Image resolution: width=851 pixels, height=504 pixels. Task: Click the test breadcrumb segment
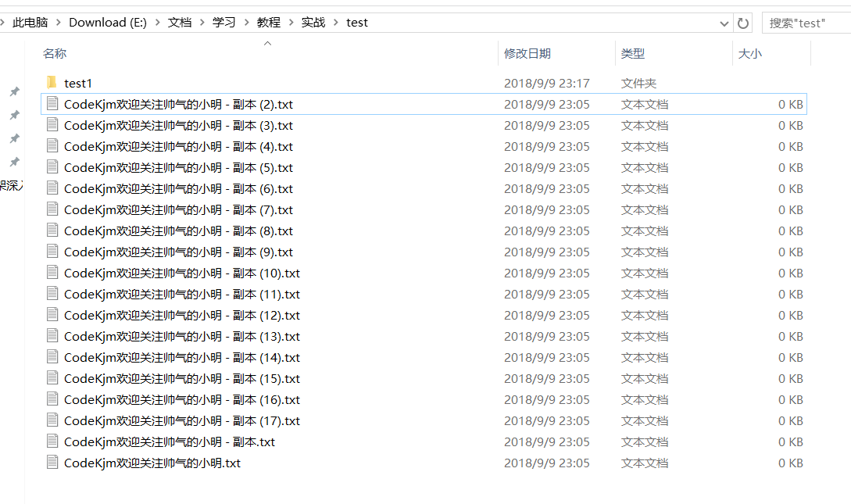[356, 22]
